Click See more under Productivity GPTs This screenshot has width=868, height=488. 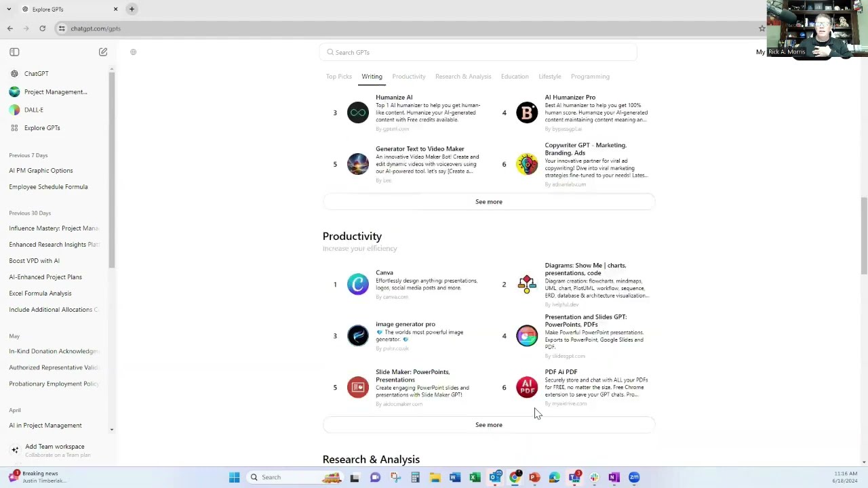pyautogui.click(x=489, y=425)
